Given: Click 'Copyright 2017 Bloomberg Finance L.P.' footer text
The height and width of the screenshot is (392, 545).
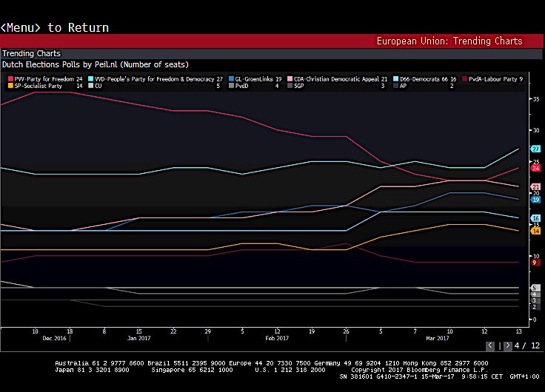Looking at the screenshot, I should (x=420, y=370).
